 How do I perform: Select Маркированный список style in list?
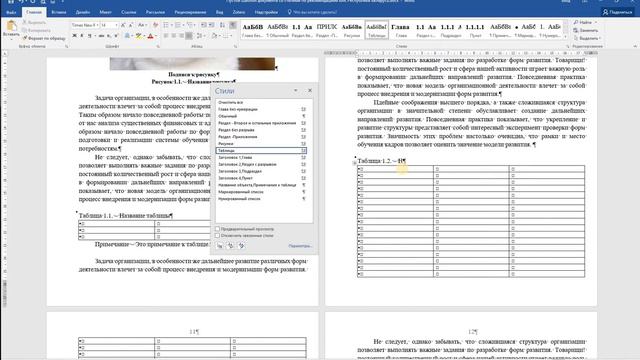point(261,192)
